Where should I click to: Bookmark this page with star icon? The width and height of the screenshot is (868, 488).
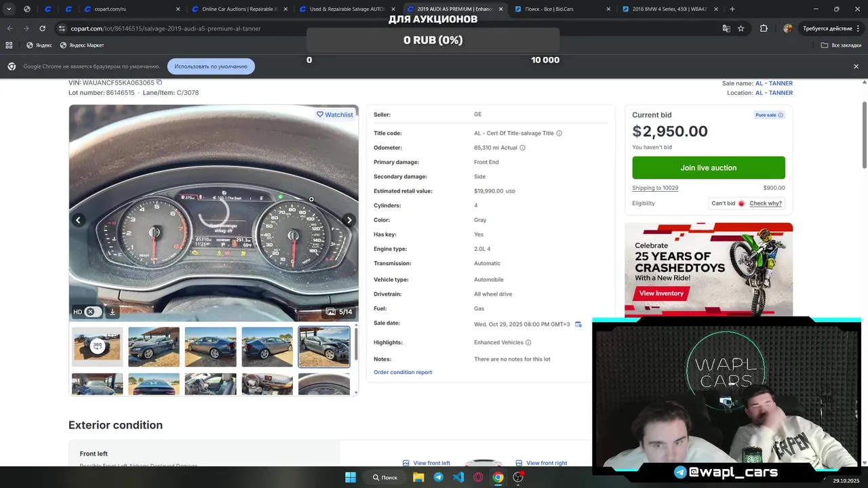point(741,28)
